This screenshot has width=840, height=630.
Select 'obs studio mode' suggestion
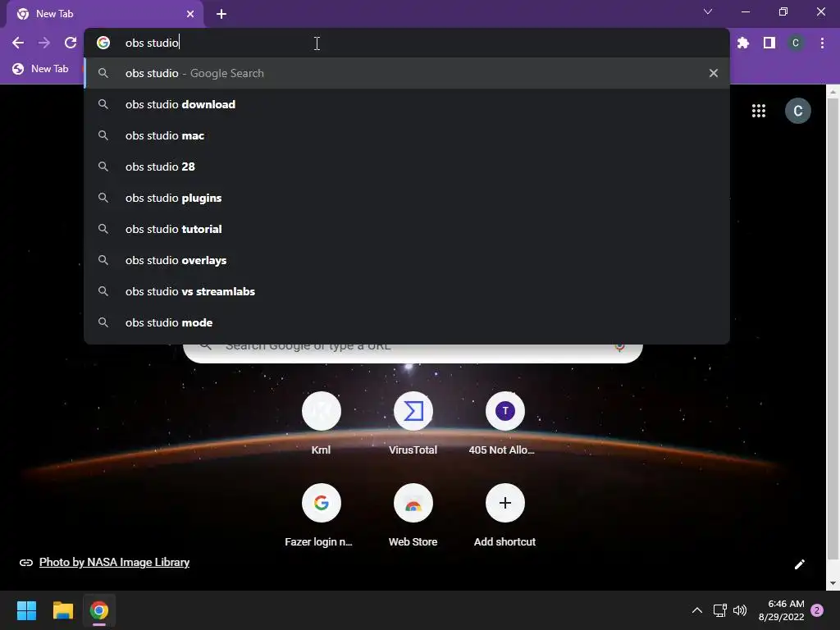[407, 322]
